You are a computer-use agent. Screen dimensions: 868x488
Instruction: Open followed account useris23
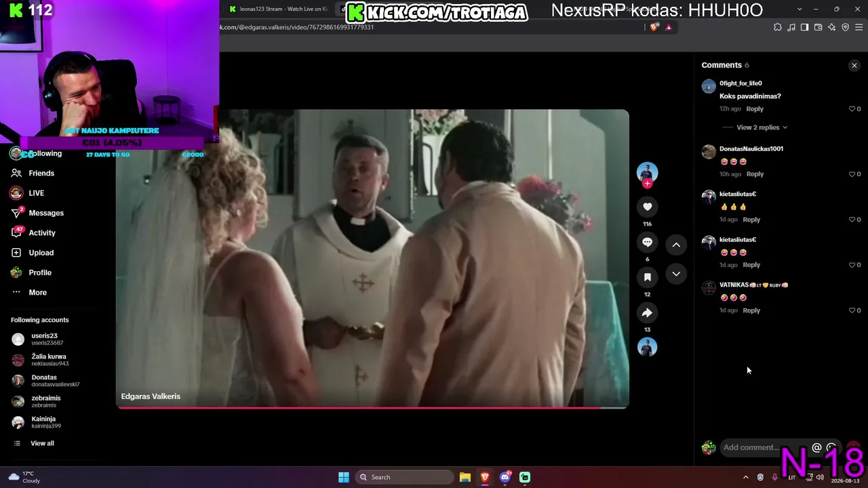[46, 339]
